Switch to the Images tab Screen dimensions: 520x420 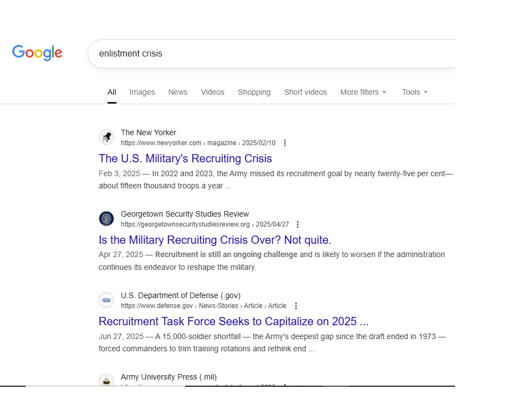click(142, 92)
